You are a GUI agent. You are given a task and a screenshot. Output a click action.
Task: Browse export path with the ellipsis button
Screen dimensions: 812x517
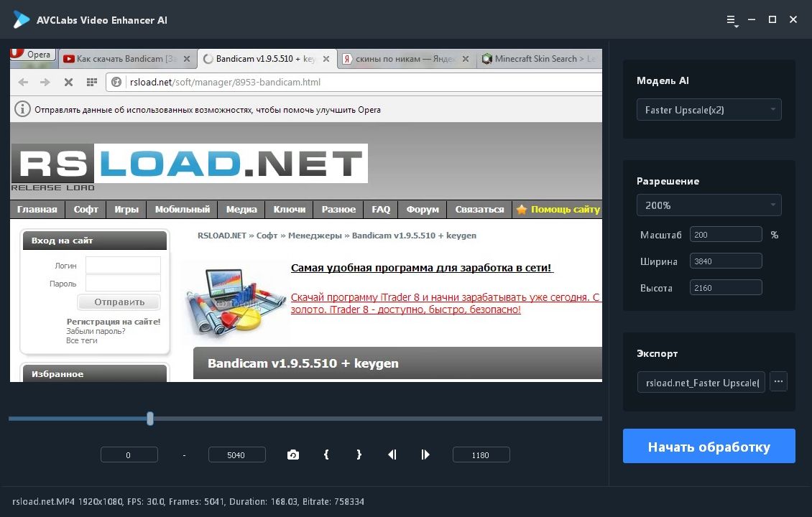pos(778,382)
